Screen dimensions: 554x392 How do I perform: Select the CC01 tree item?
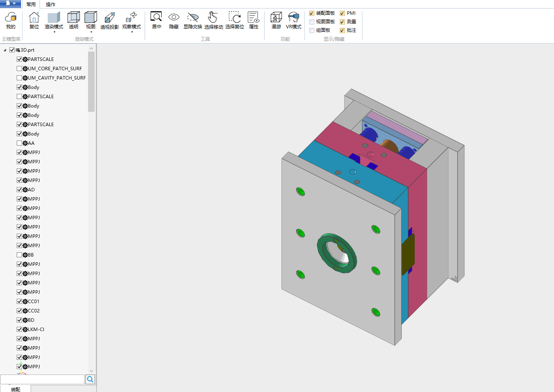click(x=34, y=302)
